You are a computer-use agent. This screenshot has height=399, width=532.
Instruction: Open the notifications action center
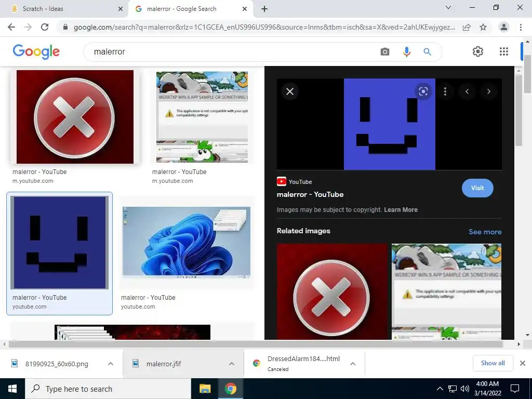click(515, 389)
